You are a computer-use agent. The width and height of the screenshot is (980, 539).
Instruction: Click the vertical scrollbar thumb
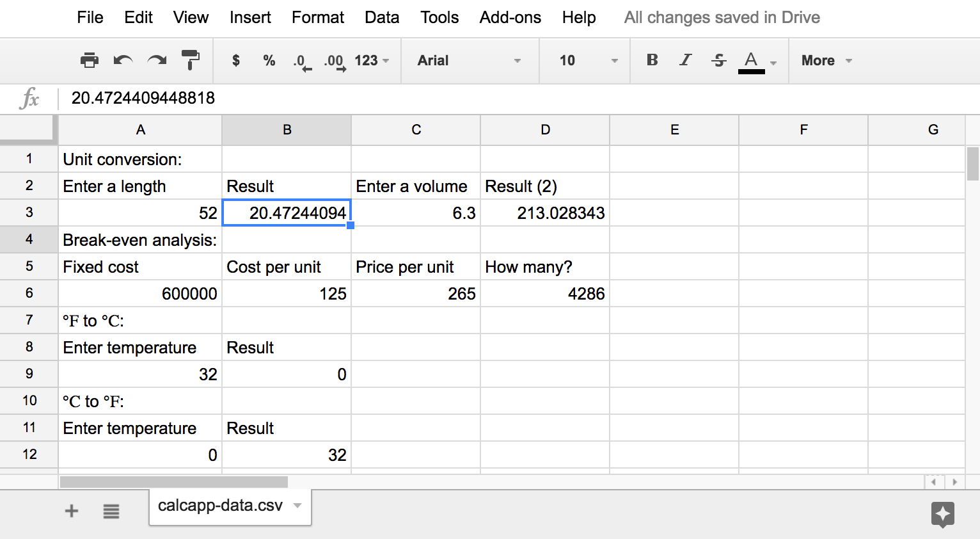[972, 164]
